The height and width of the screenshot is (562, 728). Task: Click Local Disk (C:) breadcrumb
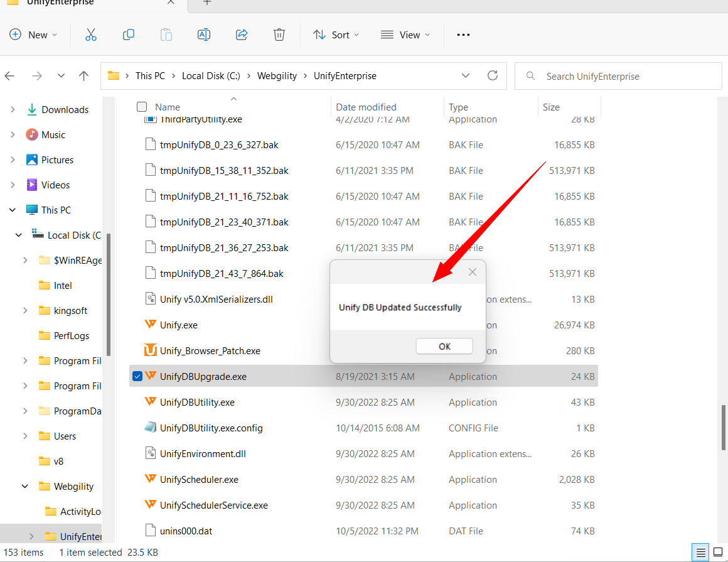[x=211, y=76]
